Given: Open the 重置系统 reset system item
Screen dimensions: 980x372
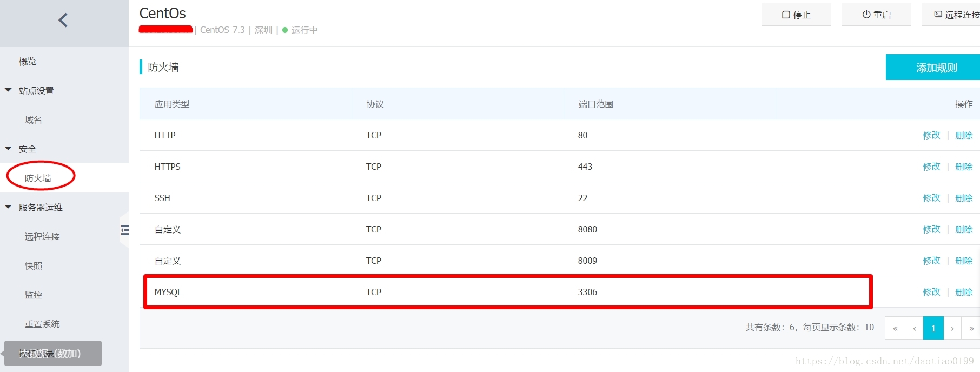Looking at the screenshot, I should coord(42,324).
